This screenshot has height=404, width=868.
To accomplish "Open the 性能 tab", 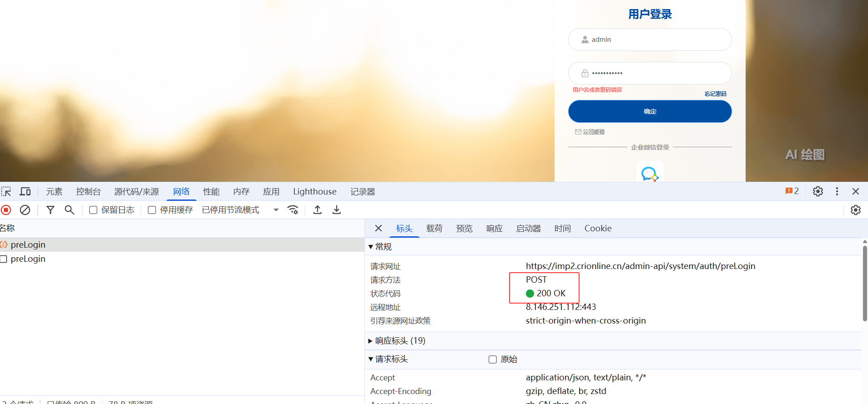I will pyautogui.click(x=211, y=192).
